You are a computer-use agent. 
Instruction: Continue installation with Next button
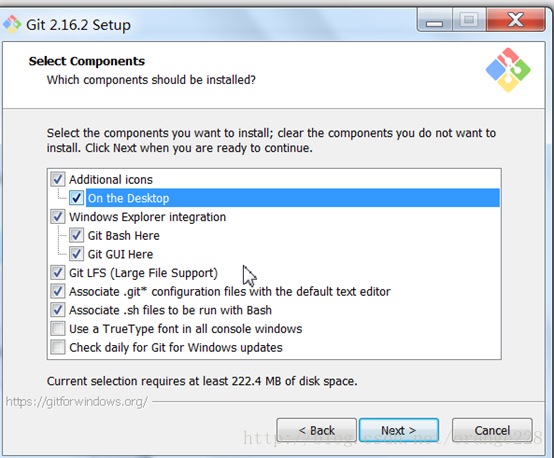[399, 430]
